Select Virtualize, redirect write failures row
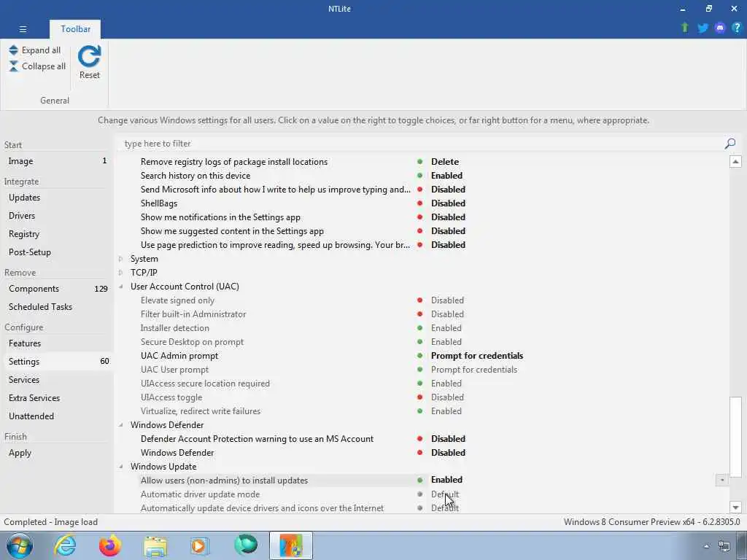 [422, 411]
